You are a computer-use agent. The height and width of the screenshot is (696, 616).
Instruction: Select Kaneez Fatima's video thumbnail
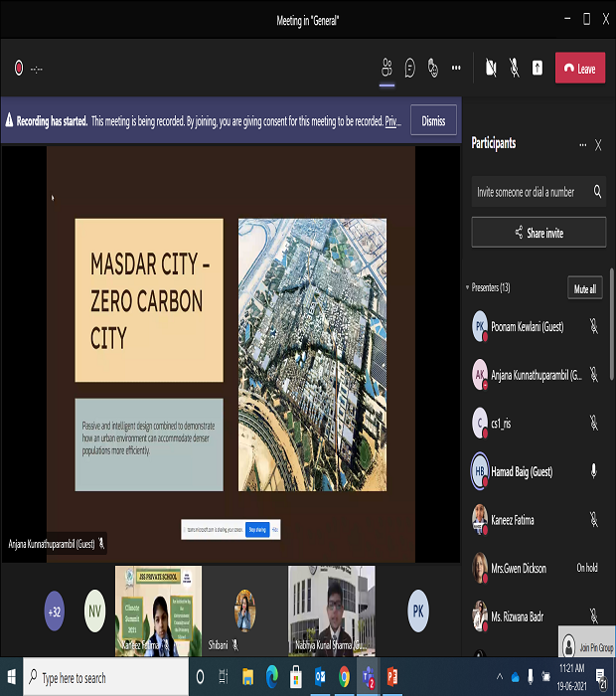tap(158, 610)
